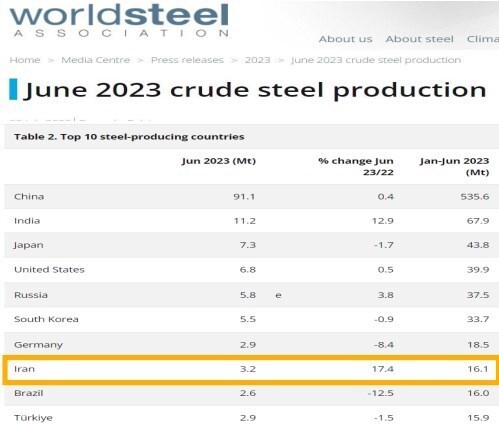
Task: Open the About steel menu
Action: [x=419, y=39]
